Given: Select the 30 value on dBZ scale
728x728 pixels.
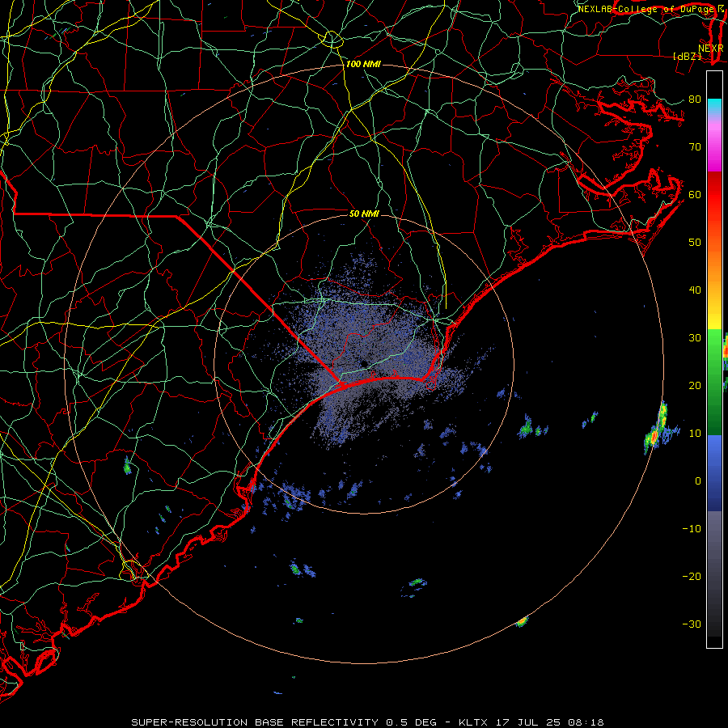Looking at the screenshot, I should coord(695,337).
